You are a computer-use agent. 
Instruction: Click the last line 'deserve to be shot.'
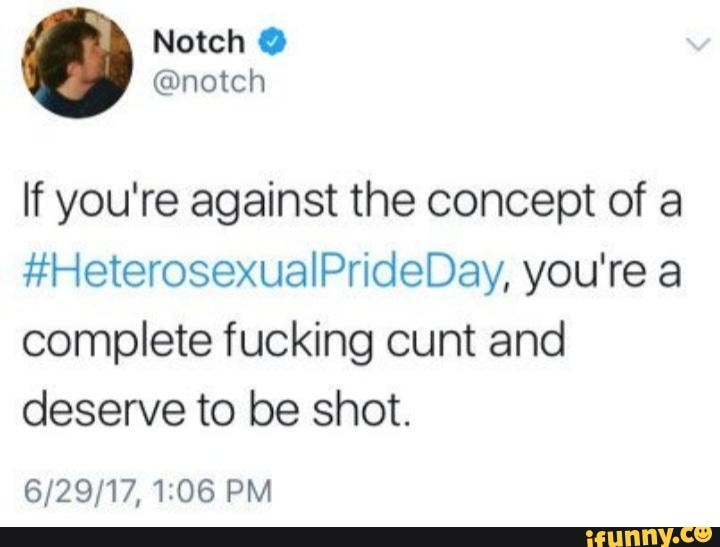[x=215, y=410]
